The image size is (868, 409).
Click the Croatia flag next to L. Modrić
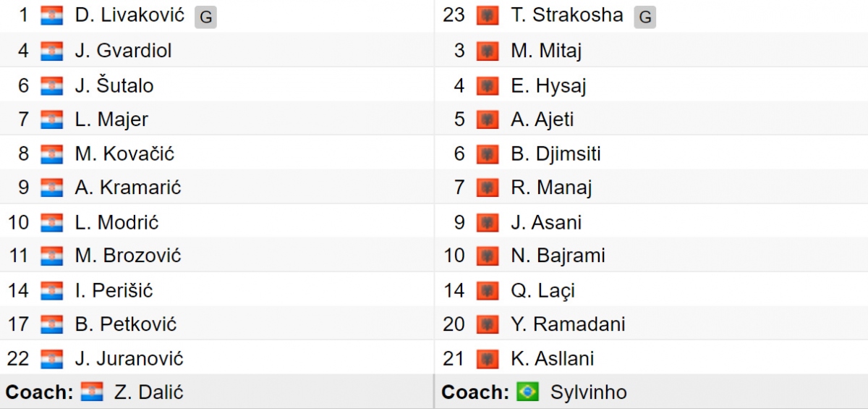[52, 222]
